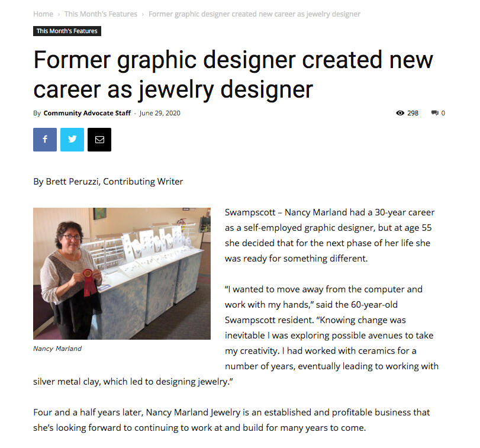The width and height of the screenshot is (480, 448).
Task: Click the first breadcrumb separator chevron
Action: pyautogui.click(x=59, y=14)
